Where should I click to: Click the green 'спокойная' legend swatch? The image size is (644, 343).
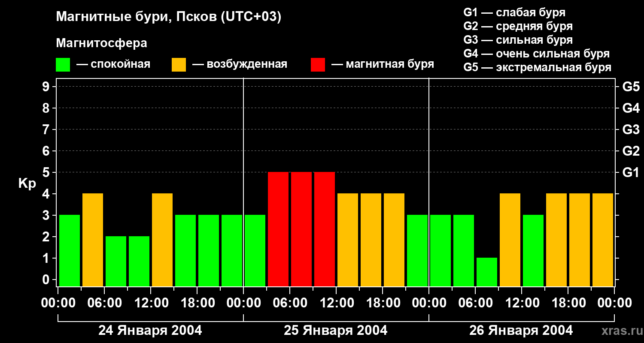[x=63, y=65]
